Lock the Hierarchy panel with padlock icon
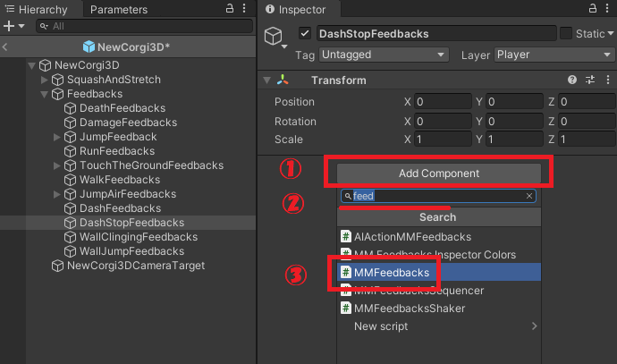The width and height of the screenshot is (617, 364). 230,8
